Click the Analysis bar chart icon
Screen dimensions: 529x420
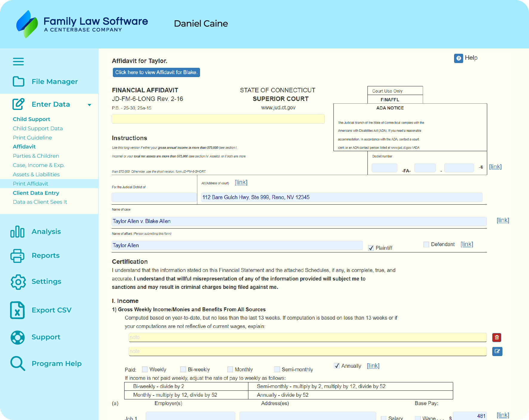click(17, 232)
